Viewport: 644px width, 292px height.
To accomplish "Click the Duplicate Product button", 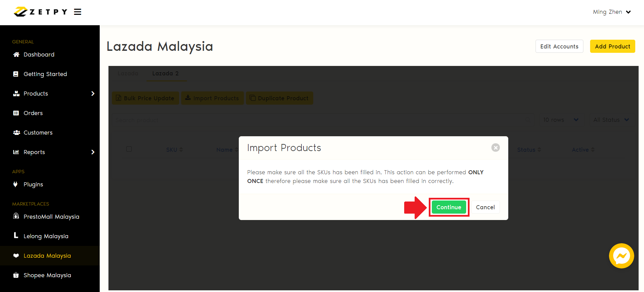I will (x=279, y=98).
